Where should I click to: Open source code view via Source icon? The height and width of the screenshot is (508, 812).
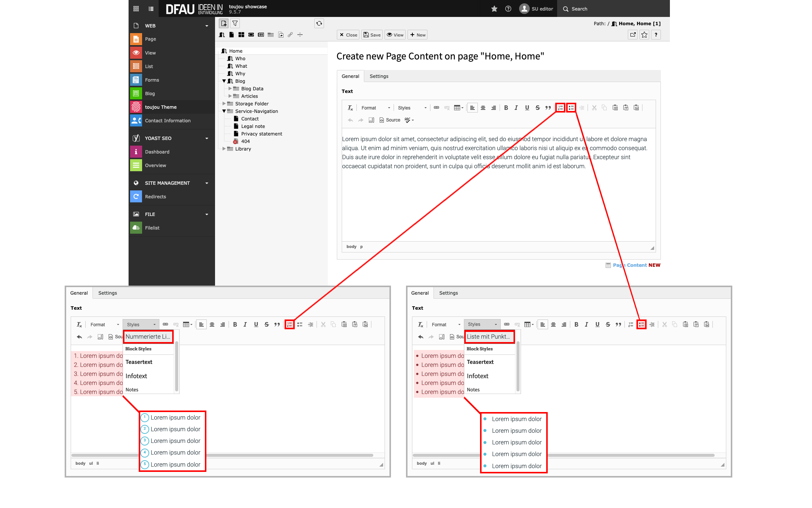point(389,120)
